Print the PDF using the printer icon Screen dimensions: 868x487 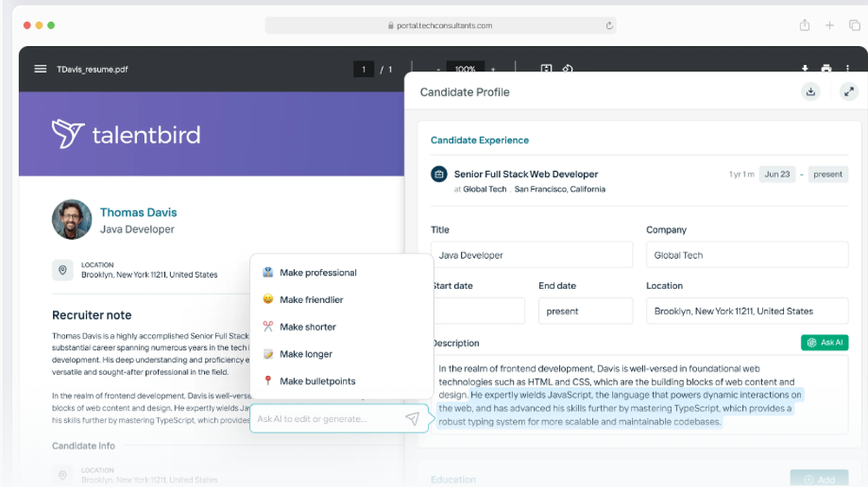[826, 68]
